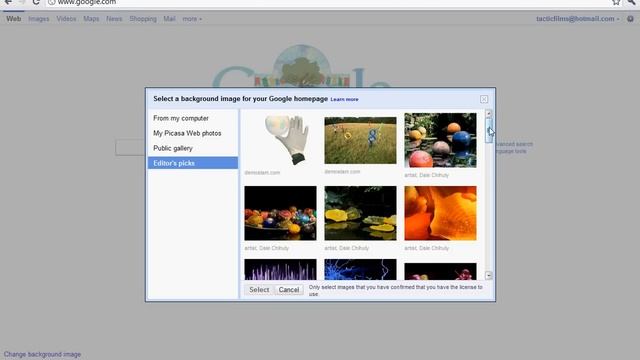Open Maps in Google navigation
This screenshot has width=640, height=360.
click(91, 19)
